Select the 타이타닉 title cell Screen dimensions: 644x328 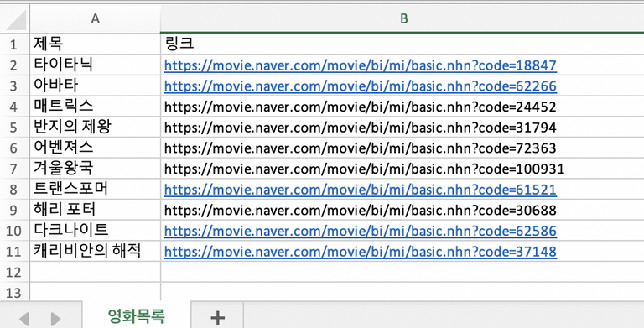click(x=95, y=65)
